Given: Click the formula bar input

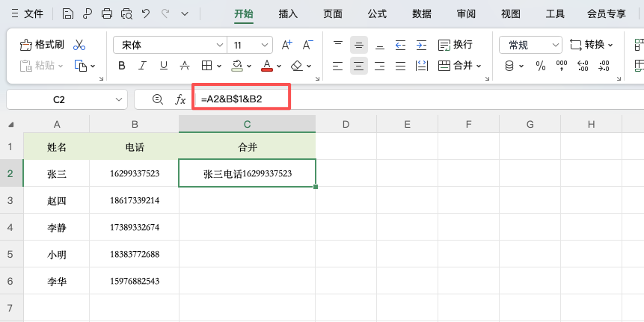Looking at the screenshot, I should pos(419,99).
